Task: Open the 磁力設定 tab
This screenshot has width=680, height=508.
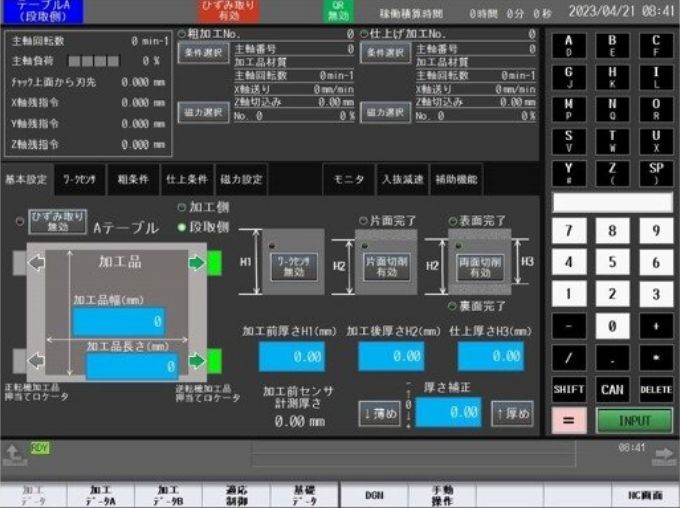Action: tap(241, 180)
